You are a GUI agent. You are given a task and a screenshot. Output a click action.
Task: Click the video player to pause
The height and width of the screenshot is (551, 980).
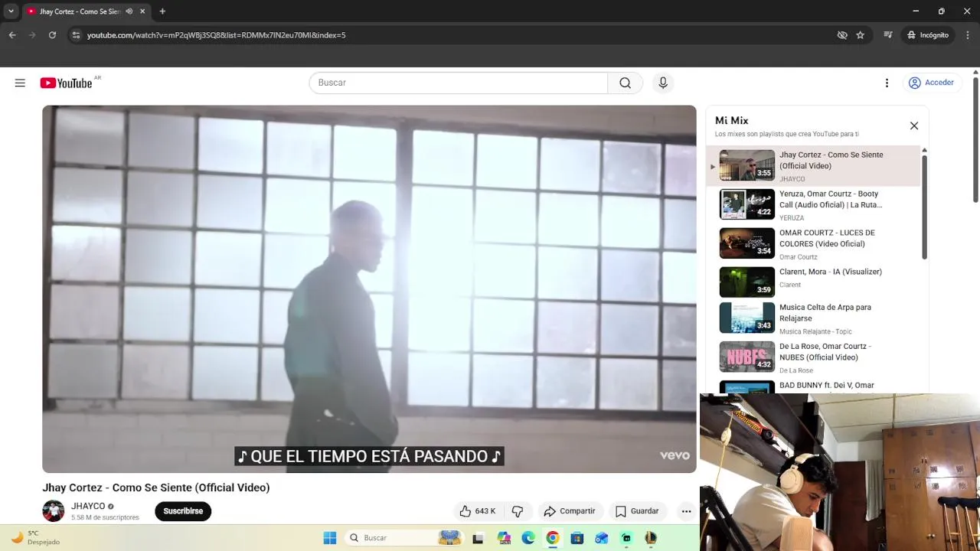(369, 289)
